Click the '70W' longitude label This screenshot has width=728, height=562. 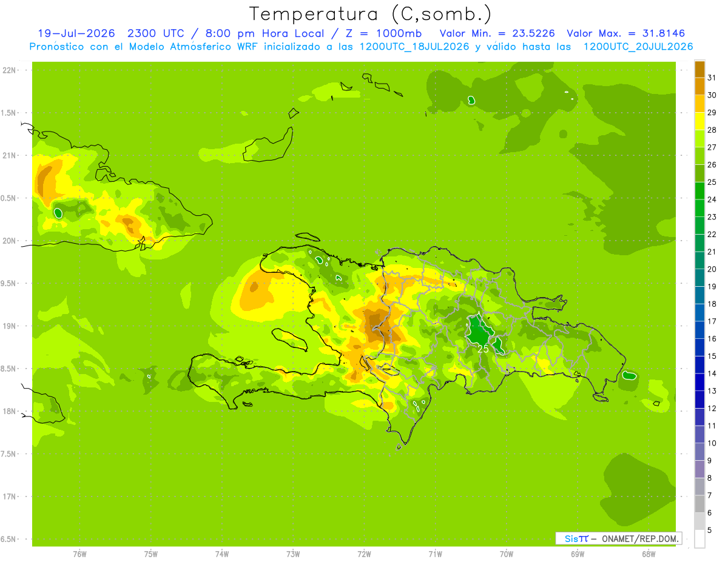(507, 554)
